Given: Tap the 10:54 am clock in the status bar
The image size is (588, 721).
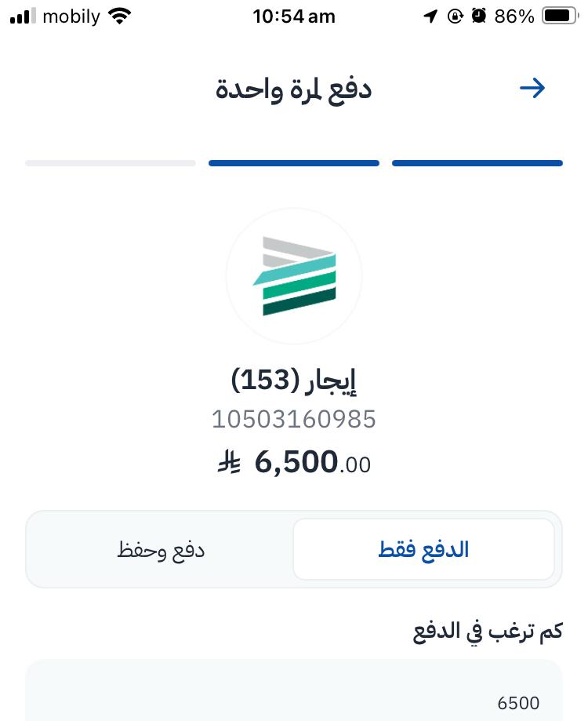Looking at the screenshot, I should 294,16.
